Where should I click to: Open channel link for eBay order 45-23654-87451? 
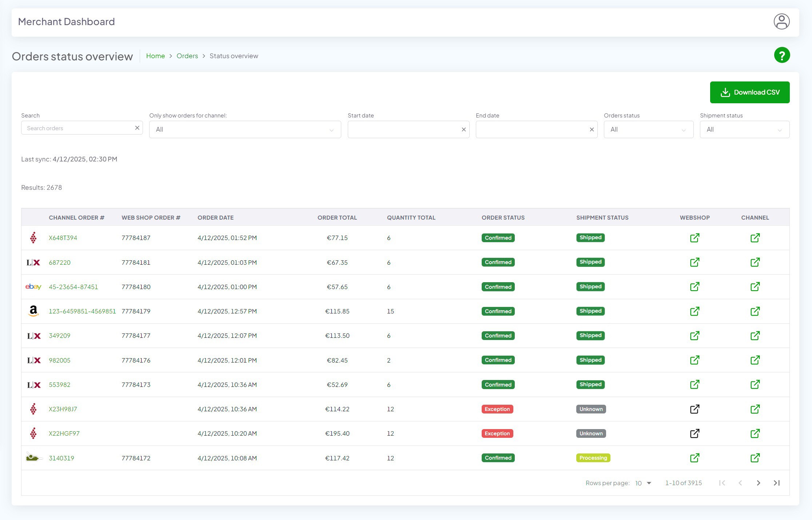(755, 287)
